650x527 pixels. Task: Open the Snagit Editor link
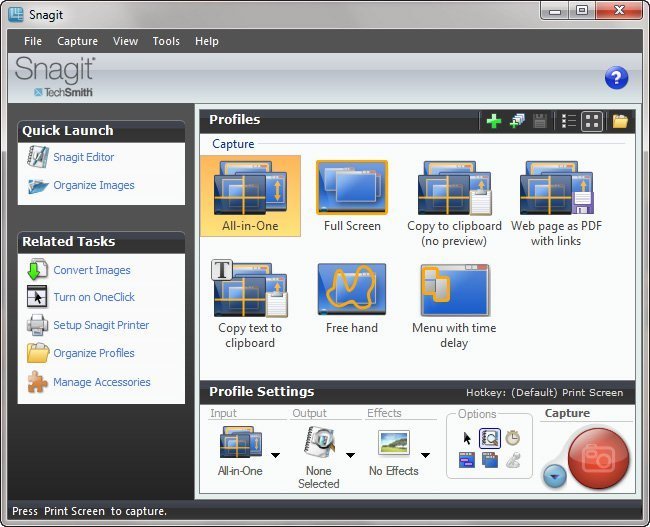pos(83,157)
